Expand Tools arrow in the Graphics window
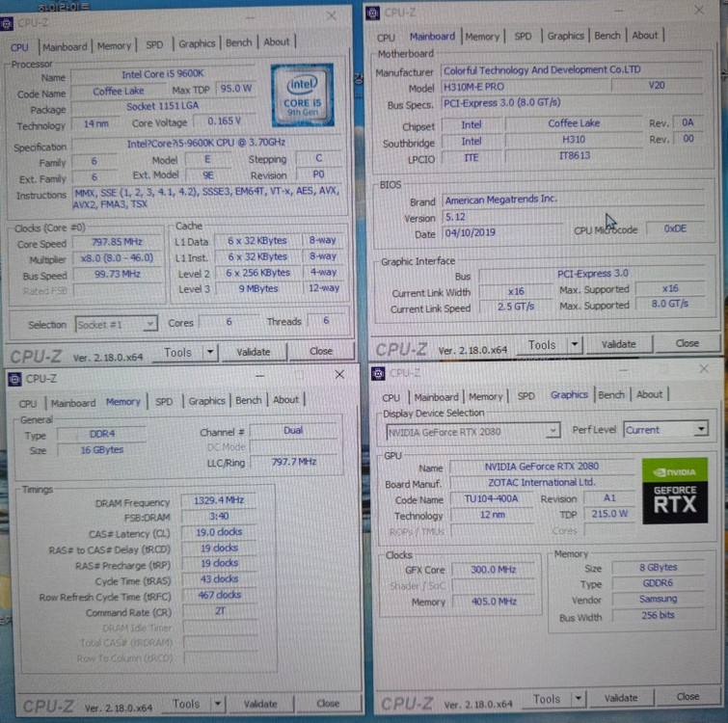 (578, 698)
